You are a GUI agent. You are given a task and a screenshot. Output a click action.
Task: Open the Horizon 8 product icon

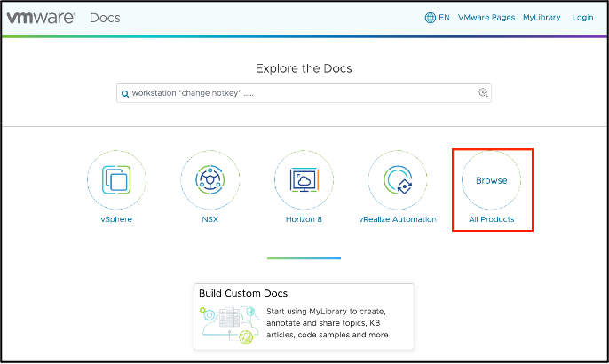pyautogui.click(x=304, y=180)
